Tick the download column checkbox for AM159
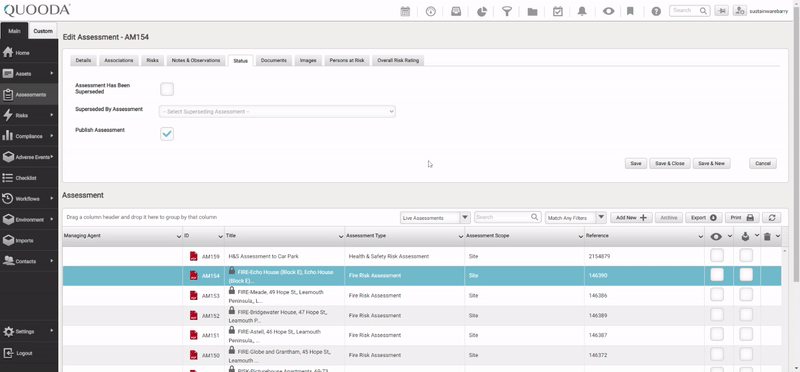 pyautogui.click(x=746, y=255)
